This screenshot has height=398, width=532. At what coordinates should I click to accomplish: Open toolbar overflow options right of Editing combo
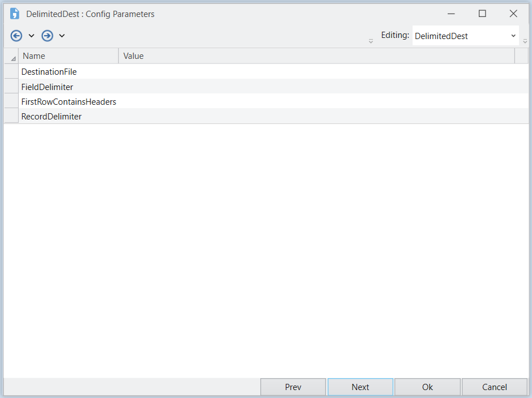pos(525,41)
